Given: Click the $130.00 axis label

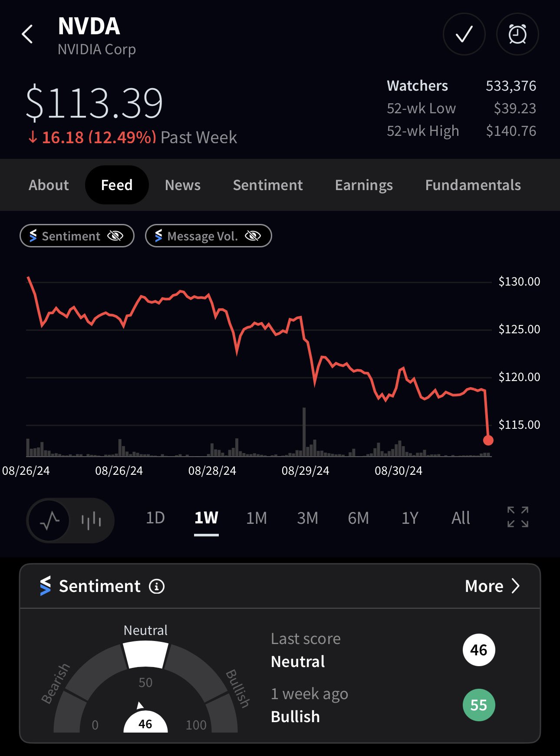Looking at the screenshot, I should click(x=519, y=282).
